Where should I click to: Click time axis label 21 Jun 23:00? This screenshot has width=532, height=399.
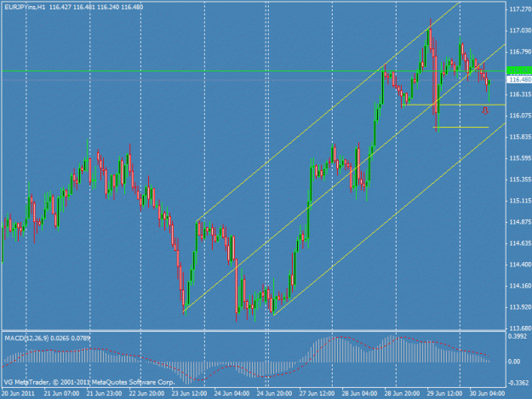tap(104, 394)
